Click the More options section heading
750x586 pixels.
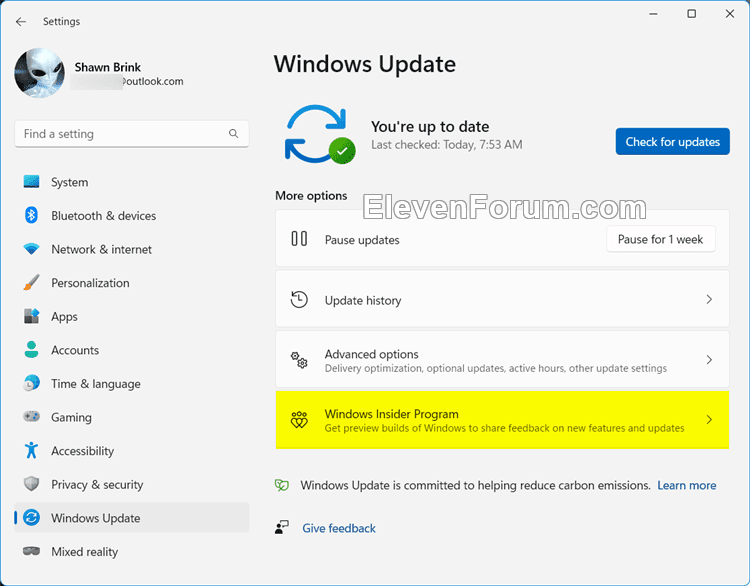coord(311,196)
